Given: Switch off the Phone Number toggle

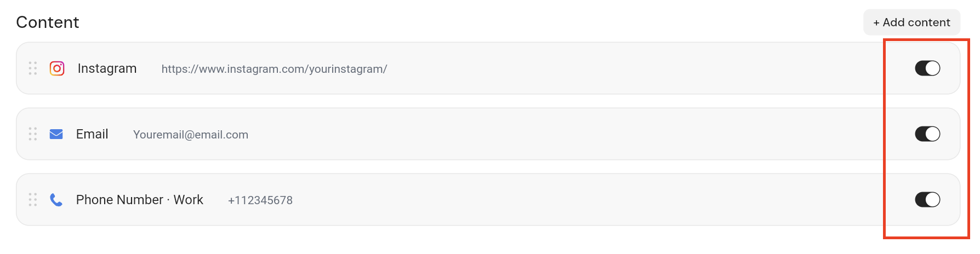Looking at the screenshot, I should pyautogui.click(x=927, y=200).
